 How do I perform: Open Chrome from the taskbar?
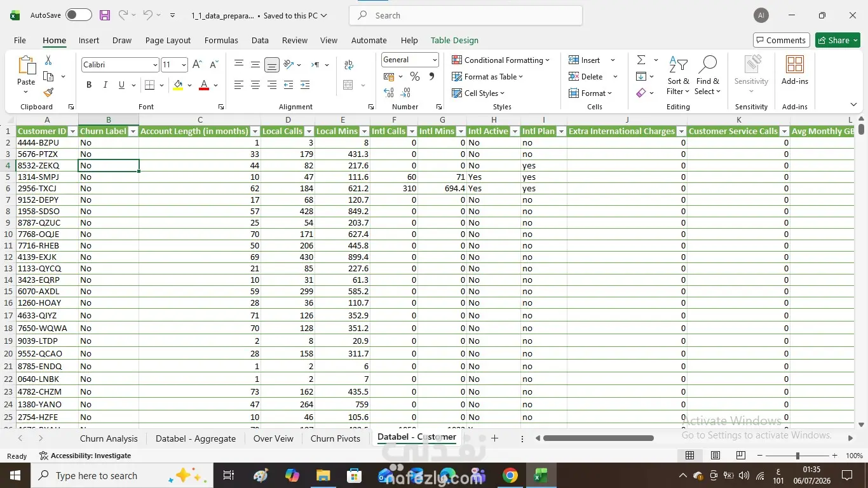coord(510,475)
